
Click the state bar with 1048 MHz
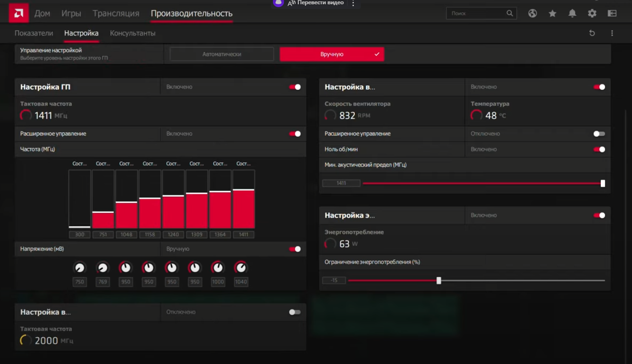(126, 199)
